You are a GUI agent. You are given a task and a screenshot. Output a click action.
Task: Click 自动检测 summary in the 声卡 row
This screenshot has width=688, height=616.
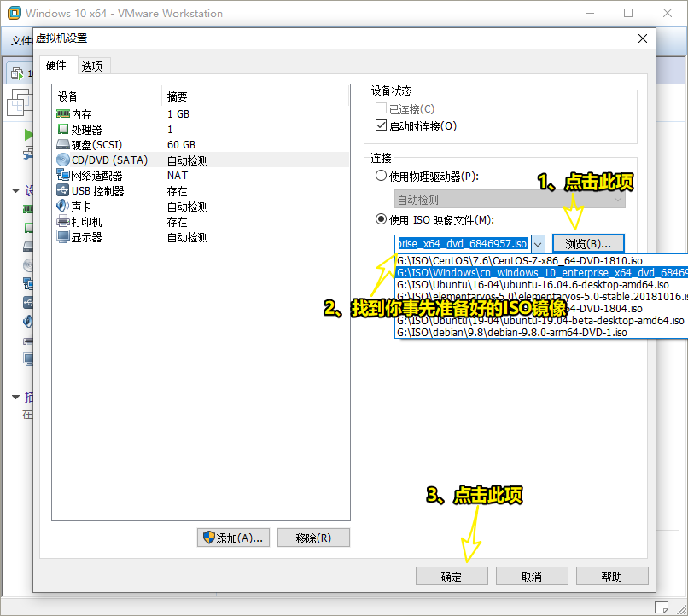click(187, 206)
